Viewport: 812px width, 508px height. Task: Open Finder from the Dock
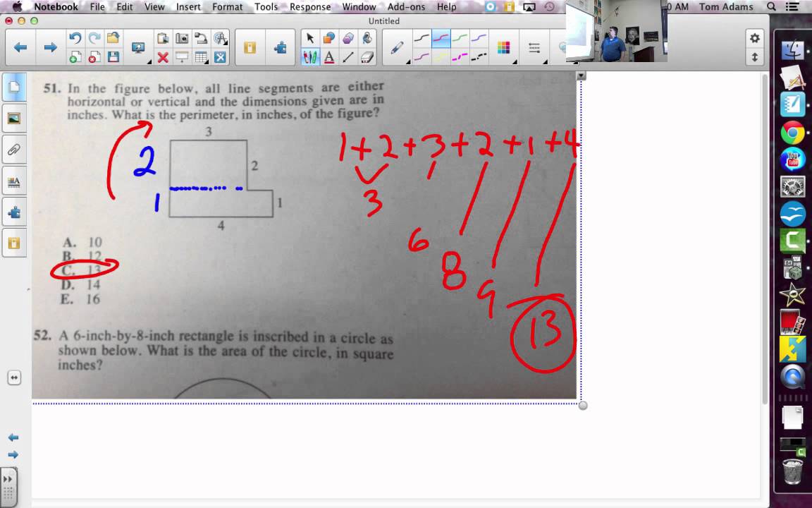[x=792, y=51]
